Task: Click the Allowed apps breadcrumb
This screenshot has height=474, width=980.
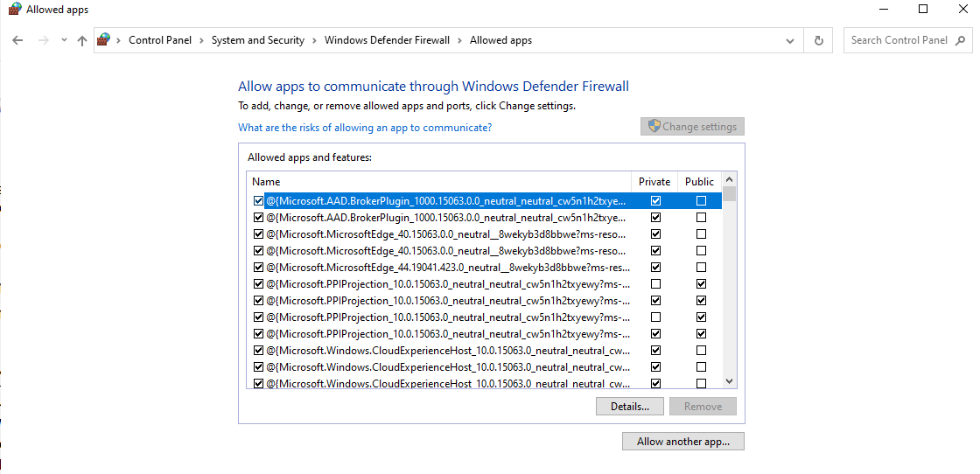Action: 500,40
